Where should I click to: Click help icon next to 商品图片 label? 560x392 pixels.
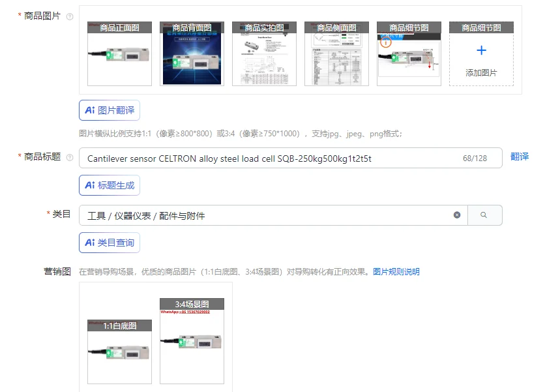click(70, 16)
